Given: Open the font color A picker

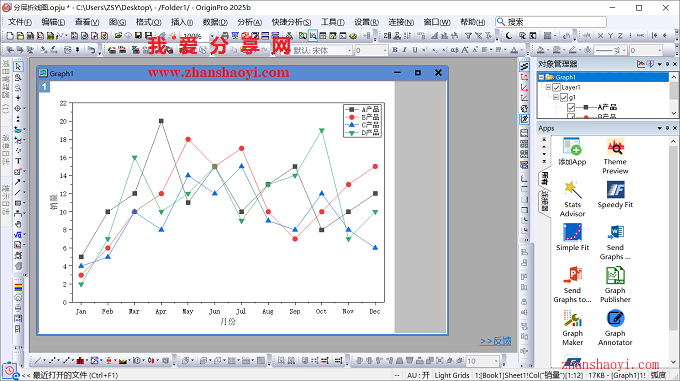Looking at the screenshot, I should click(x=514, y=50).
